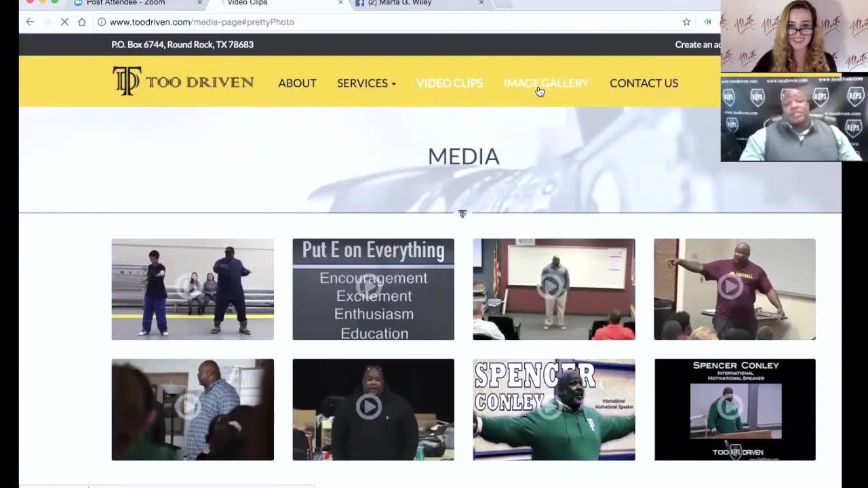Click the P.O. Box 6744 address text
The image size is (868, 488).
(x=182, y=45)
